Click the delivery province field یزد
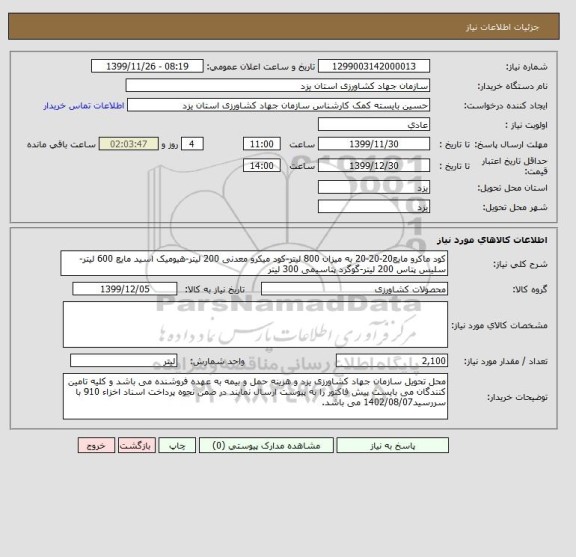Viewport: 576px width, 557px height. 374,187
